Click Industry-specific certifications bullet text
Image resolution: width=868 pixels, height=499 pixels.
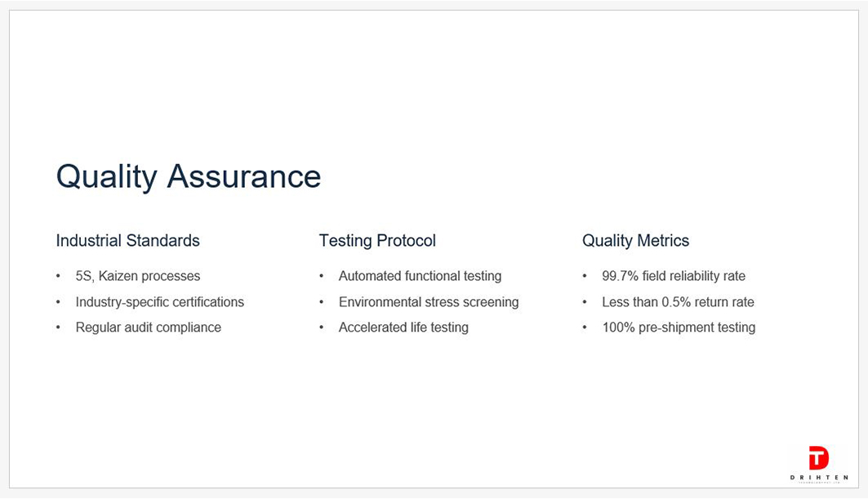coord(159,302)
